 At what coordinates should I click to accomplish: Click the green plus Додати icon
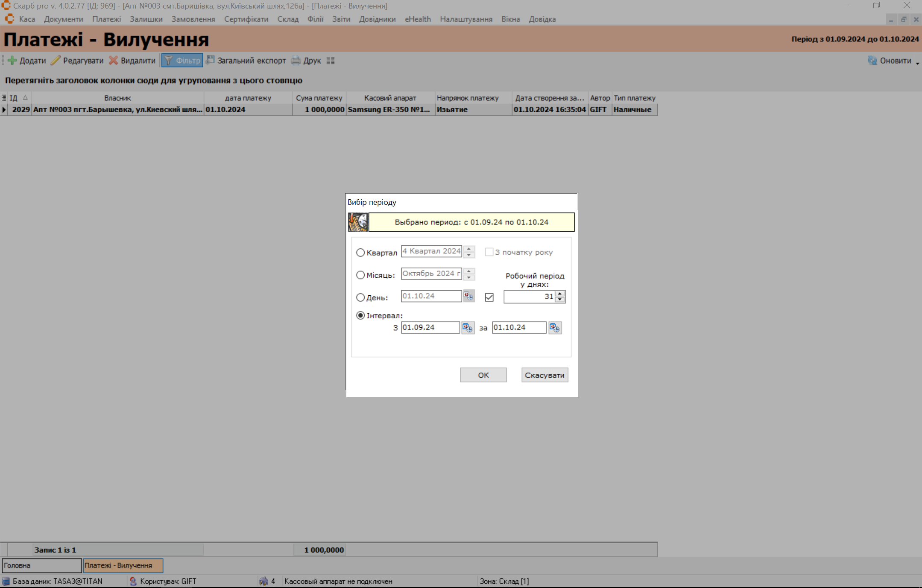12,61
